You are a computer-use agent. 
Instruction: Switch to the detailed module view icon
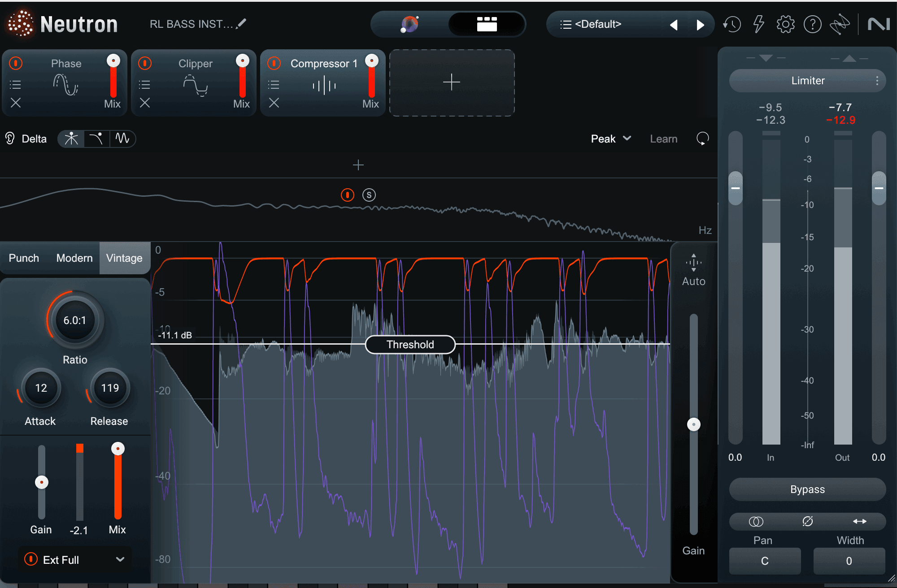coord(487,24)
